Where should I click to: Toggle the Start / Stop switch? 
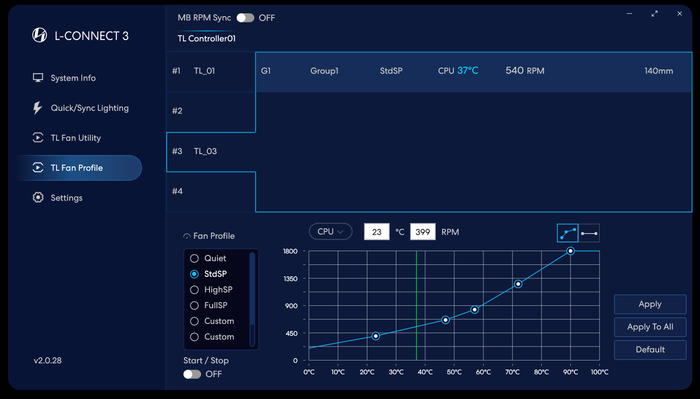click(192, 374)
